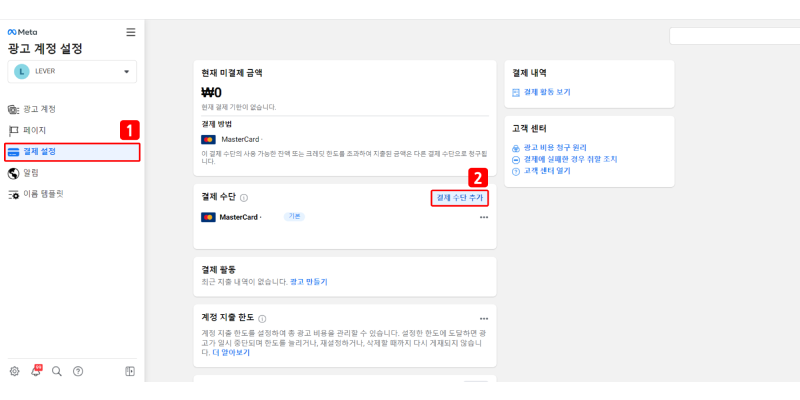Click the 결제 활동 보기 link
The width and height of the screenshot is (800, 400).
tap(547, 92)
